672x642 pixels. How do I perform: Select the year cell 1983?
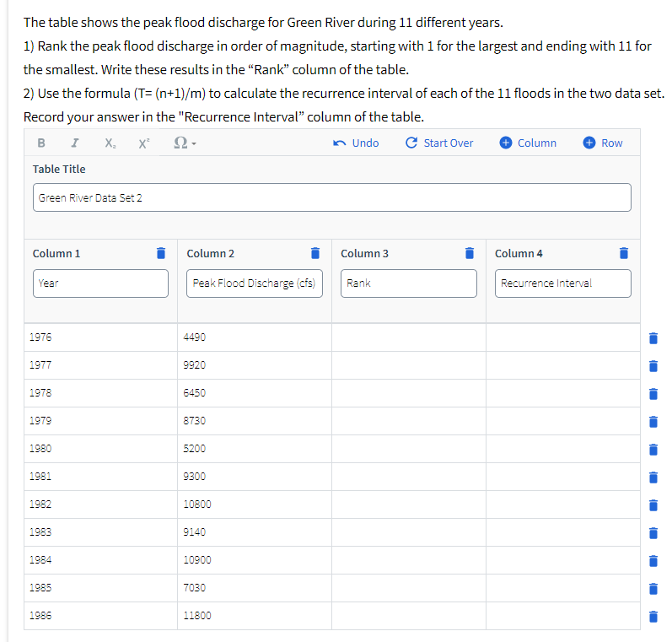click(100, 532)
